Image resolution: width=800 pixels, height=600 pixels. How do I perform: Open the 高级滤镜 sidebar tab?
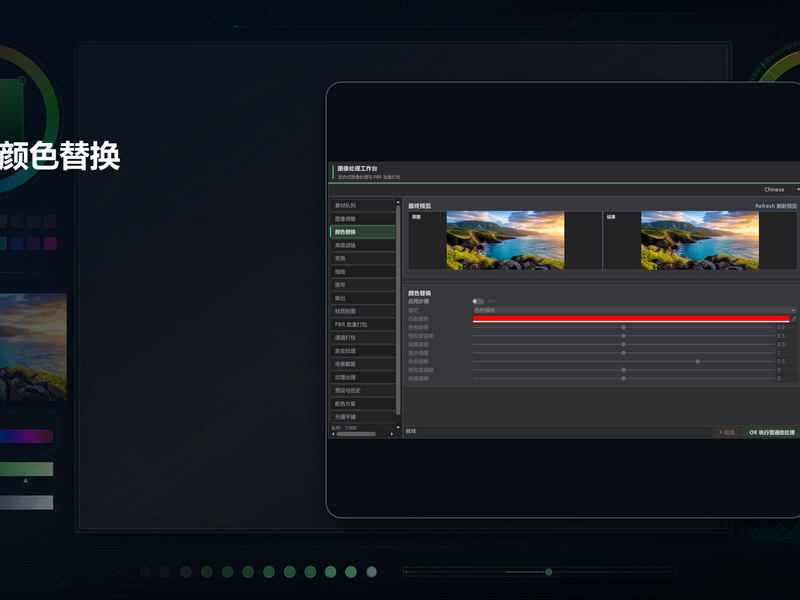tap(363, 245)
